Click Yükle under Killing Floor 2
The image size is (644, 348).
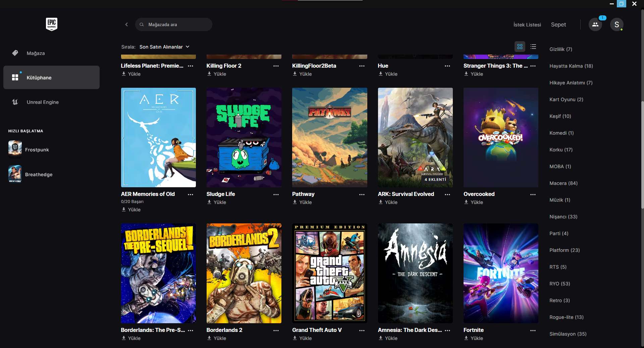click(x=217, y=74)
